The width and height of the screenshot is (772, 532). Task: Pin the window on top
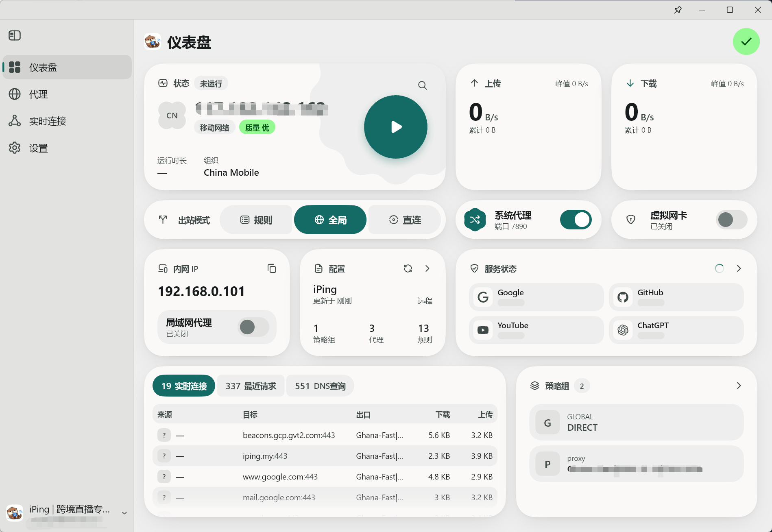[x=678, y=10]
